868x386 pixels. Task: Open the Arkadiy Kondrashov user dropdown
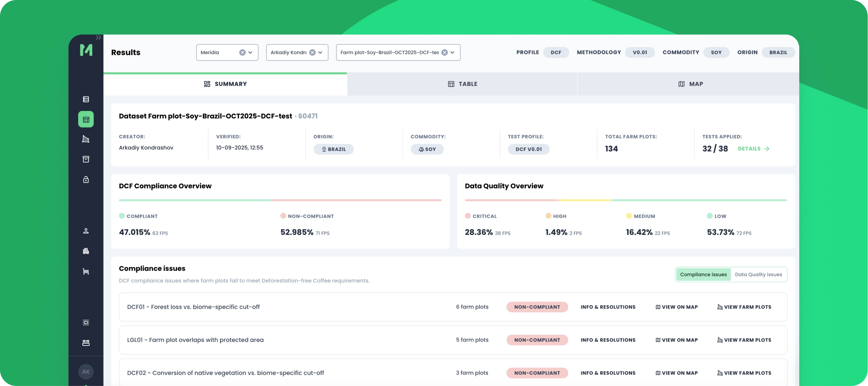pos(320,52)
